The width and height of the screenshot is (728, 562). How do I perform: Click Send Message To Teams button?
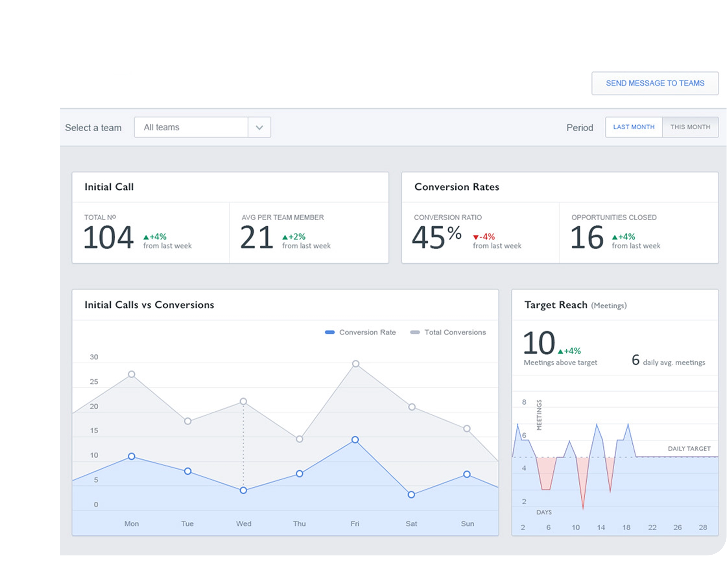655,83
